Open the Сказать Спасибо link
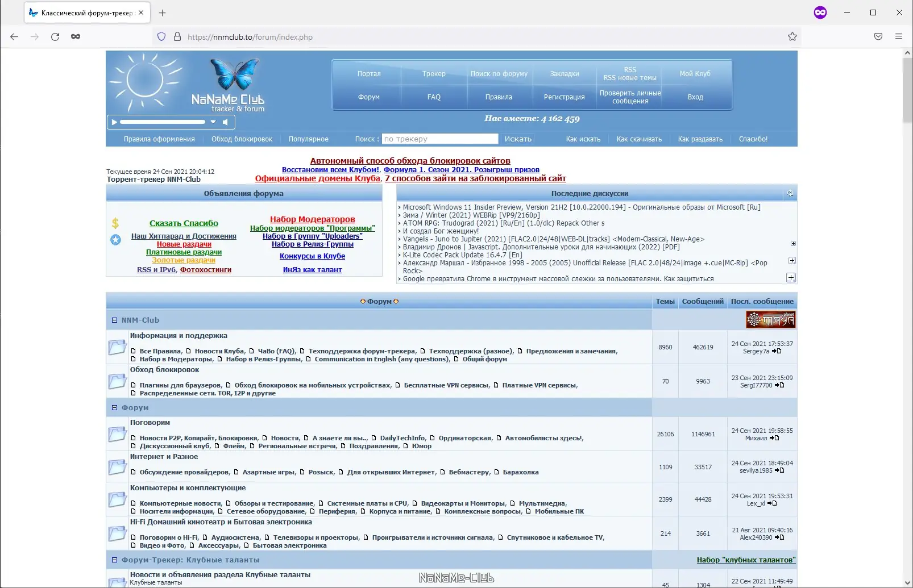Viewport: 913px width, 588px height. click(x=183, y=223)
